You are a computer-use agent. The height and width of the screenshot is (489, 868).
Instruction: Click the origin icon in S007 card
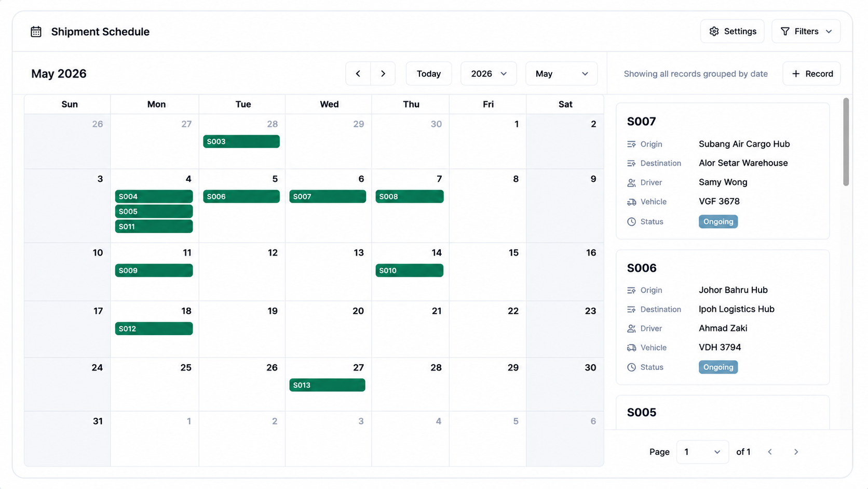tap(631, 144)
